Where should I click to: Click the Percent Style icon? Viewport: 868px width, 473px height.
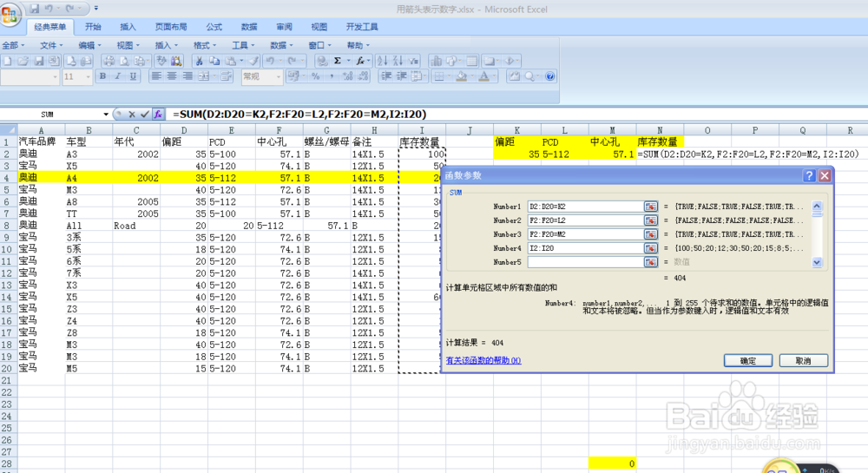point(316,76)
